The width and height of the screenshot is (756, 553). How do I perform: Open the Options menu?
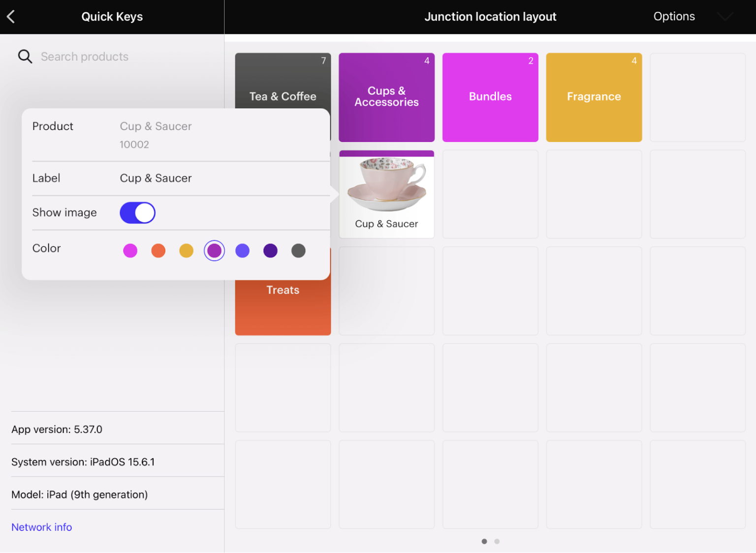tap(674, 16)
